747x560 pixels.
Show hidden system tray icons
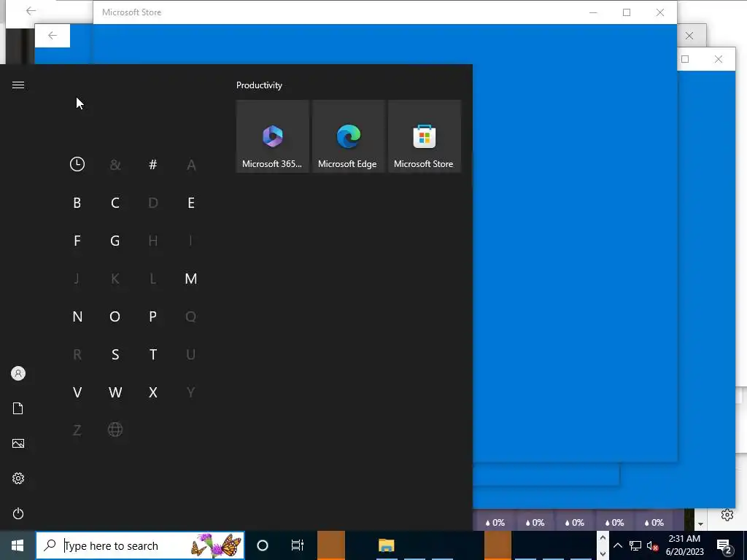tap(617, 545)
